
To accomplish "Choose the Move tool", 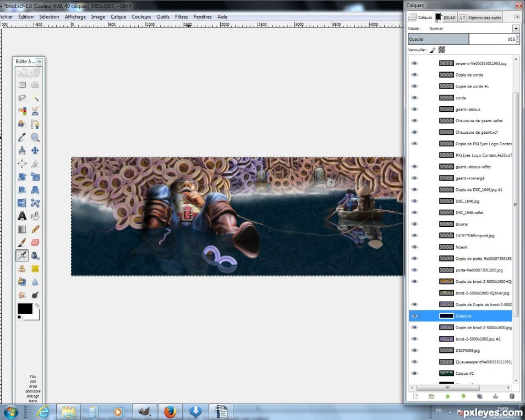I will pos(35,150).
